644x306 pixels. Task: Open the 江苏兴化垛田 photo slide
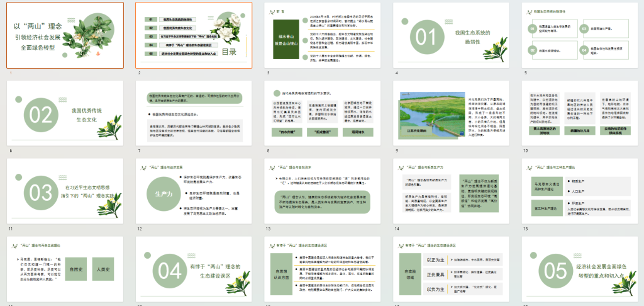(451, 113)
